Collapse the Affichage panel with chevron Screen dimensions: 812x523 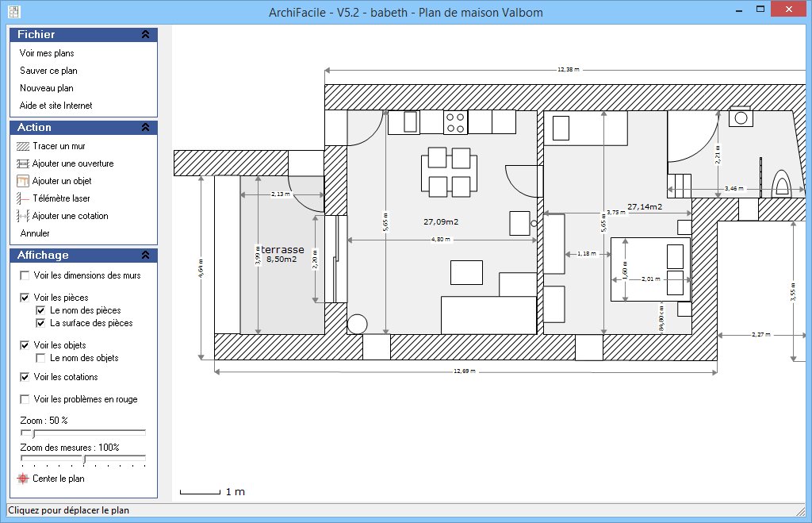tap(146, 255)
